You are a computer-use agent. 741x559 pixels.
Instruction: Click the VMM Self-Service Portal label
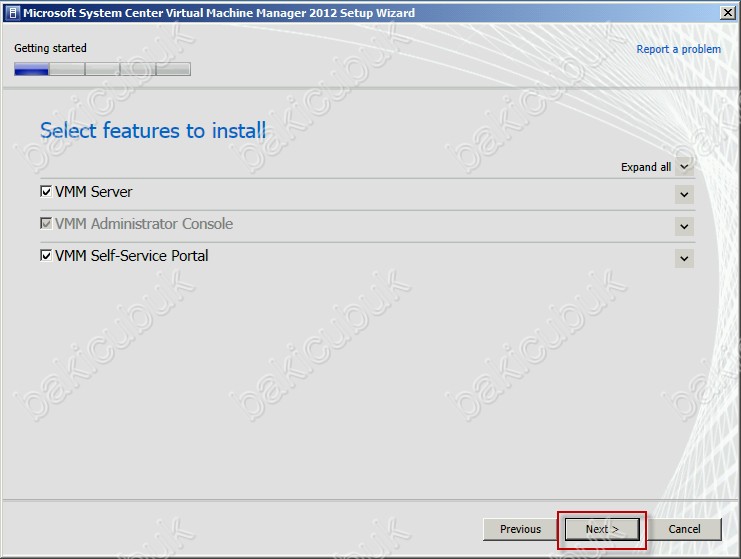coord(131,256)
